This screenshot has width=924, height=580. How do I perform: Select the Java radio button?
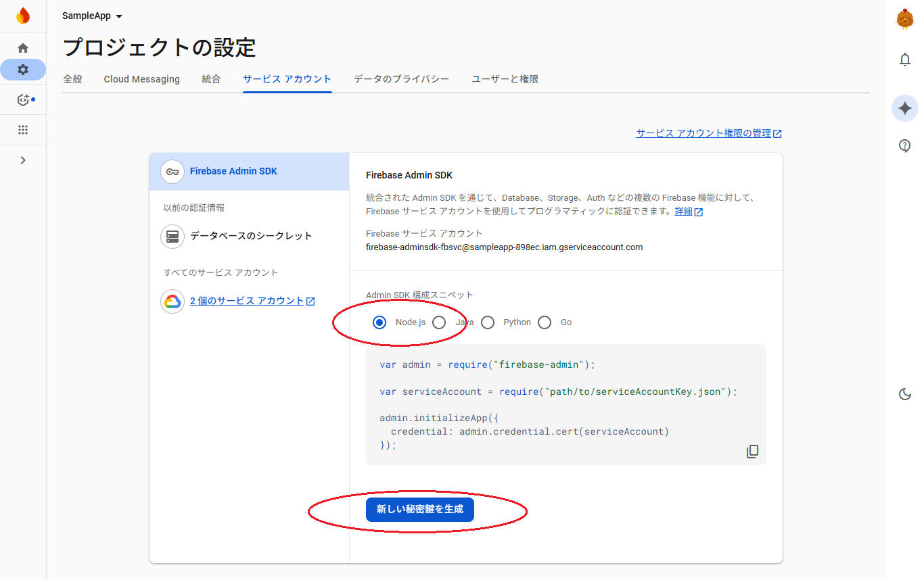[439, 322]
